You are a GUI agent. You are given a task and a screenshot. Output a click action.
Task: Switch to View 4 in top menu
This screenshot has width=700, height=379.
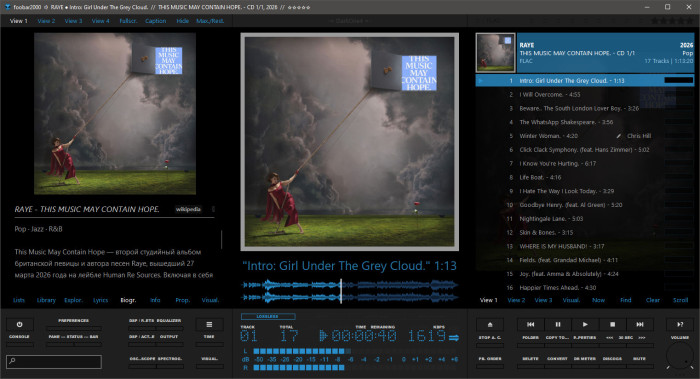pyautogui.click(x=100, y=21)
